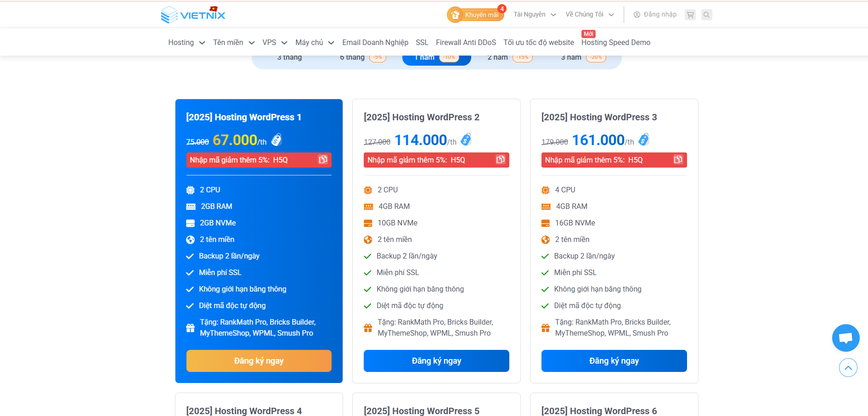
Task: Click the search magnifier icon
Action: [707, 15]
